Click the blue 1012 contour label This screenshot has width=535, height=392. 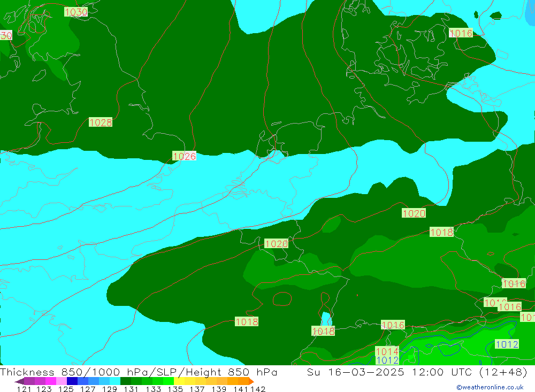click(387, 360)
